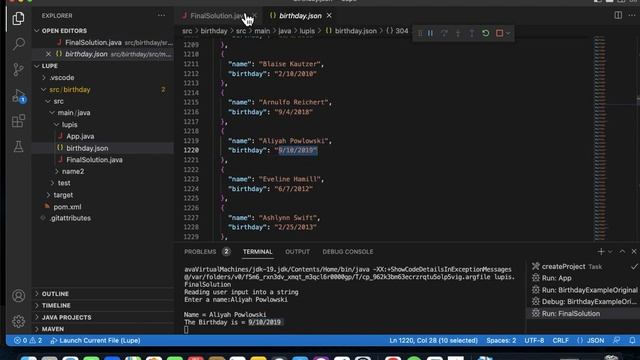Close the birthday.json tab
The image size is (640, 360).
[x=329, y=16]
